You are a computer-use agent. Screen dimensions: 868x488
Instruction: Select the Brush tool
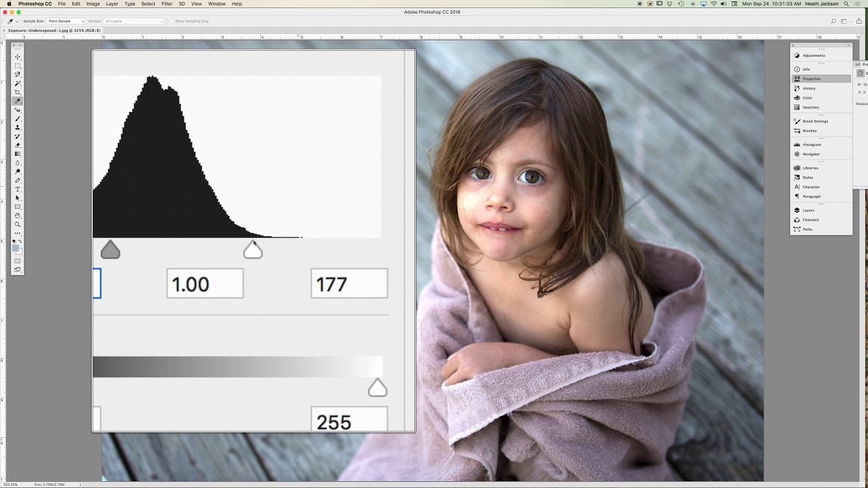click(18, 119)
